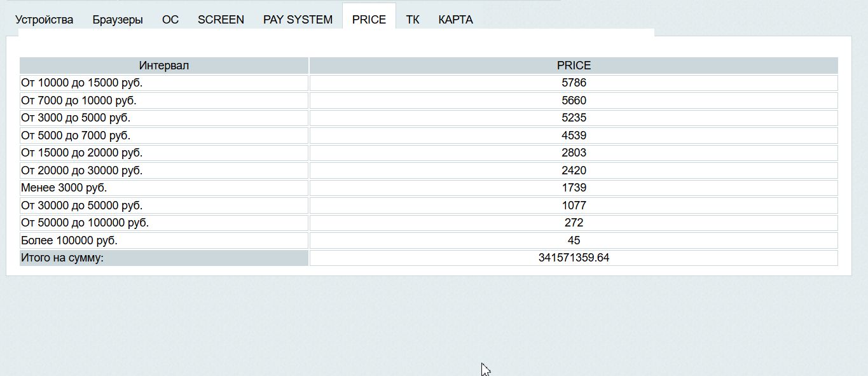Select the total sum 341571359.64
Viewport: 868px width, 376px height.
point(574,258)
